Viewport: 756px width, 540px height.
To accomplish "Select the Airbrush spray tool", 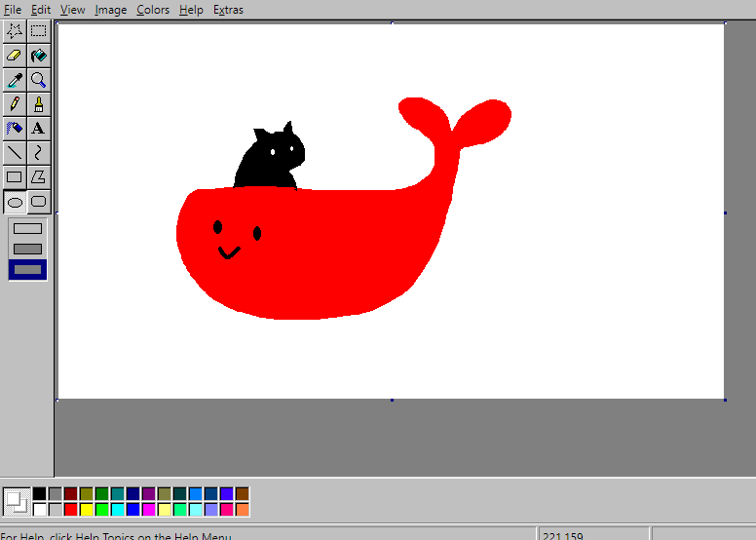I will [15, 129].
